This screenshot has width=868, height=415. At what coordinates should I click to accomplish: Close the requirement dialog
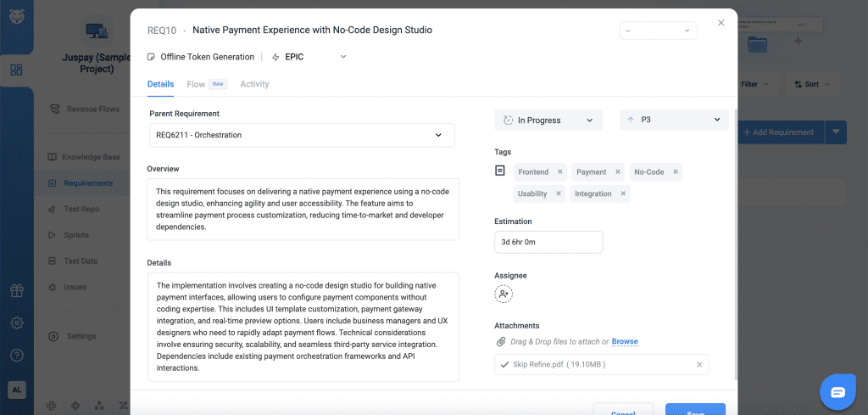coord(721,23)
